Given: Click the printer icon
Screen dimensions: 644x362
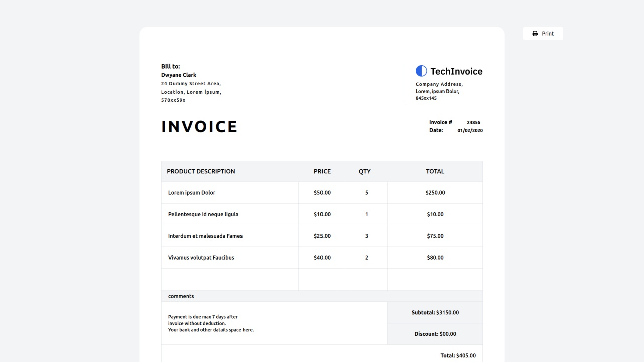Looking at the screenshot, I should pos(535,34).
